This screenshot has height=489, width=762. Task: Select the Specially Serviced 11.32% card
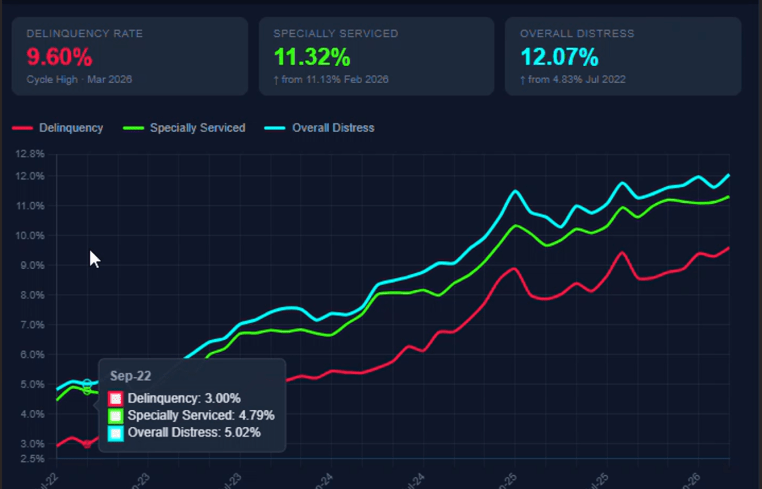click(376, 56)
